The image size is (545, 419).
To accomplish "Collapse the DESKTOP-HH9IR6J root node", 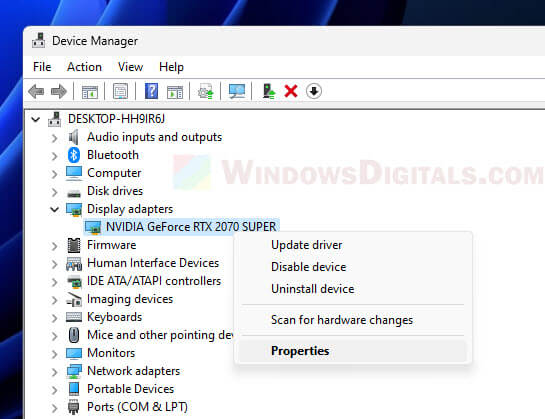I will pyautogui.click(x=35, y=120).
